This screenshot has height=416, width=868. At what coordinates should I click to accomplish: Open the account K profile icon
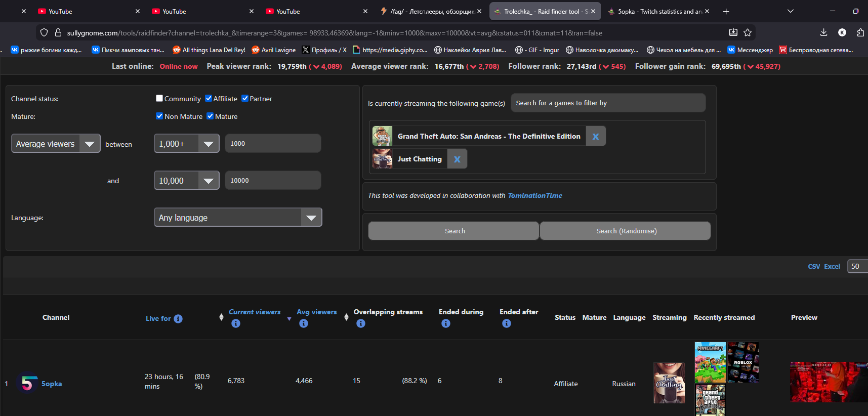coord(842,32)
